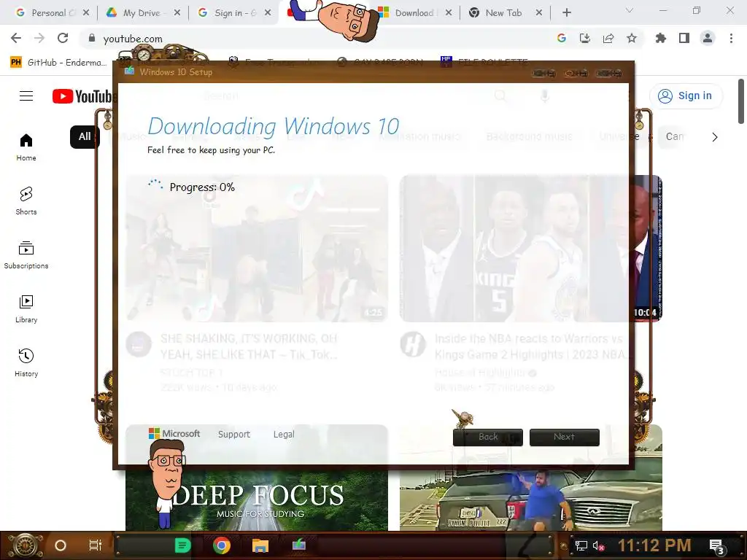Open the Chrome profile avatar

pyautogui.click(x=708, y=38)
